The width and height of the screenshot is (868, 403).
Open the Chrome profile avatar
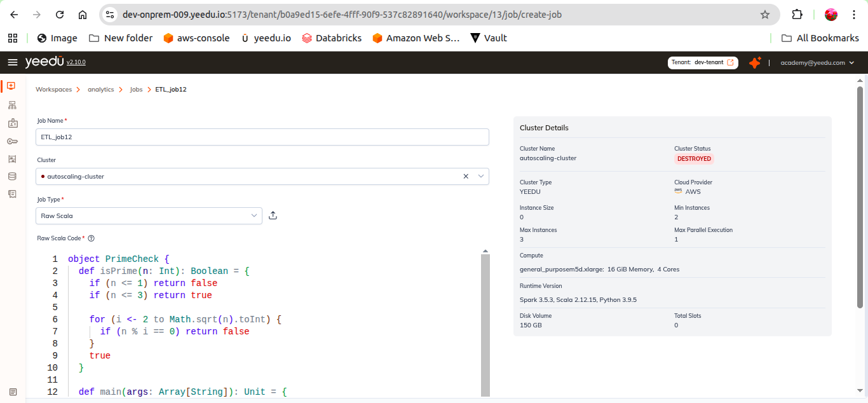pos(831,15)
